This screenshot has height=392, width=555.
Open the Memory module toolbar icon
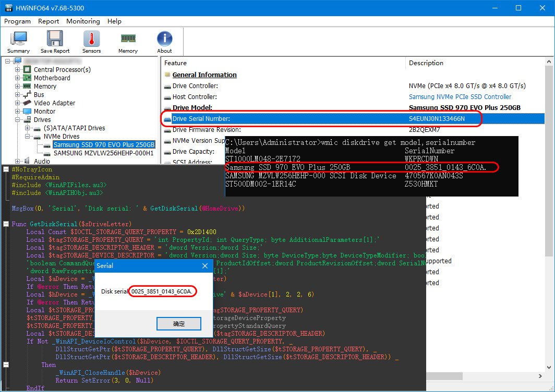tap(128, 38)
